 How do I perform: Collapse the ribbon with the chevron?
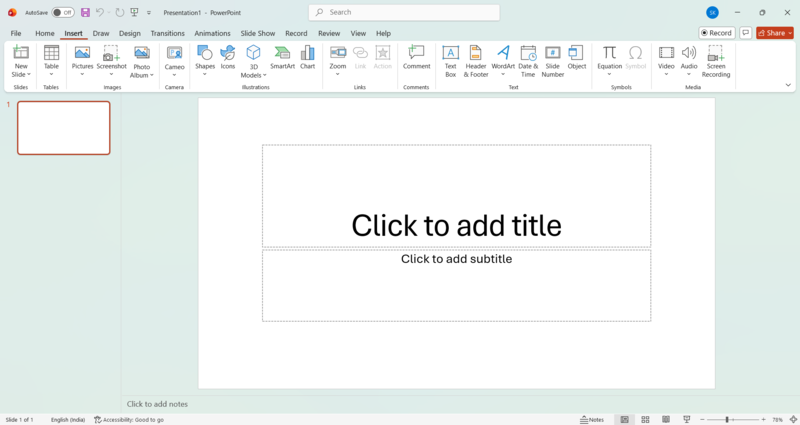[x=788, y=85]
